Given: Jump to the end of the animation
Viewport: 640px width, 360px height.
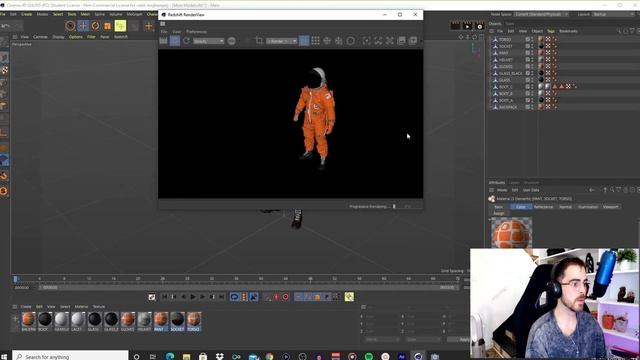Looking at the screenshot, I should click(221, 297).
